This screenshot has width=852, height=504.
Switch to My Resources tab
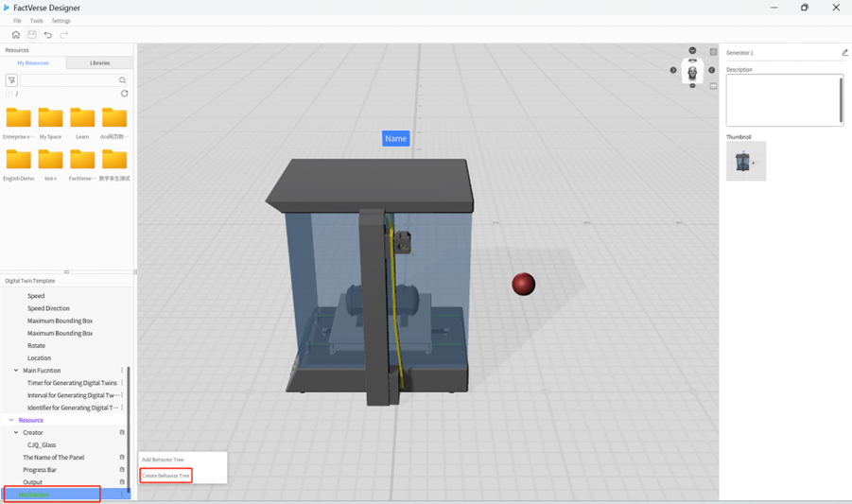point(33,63)
